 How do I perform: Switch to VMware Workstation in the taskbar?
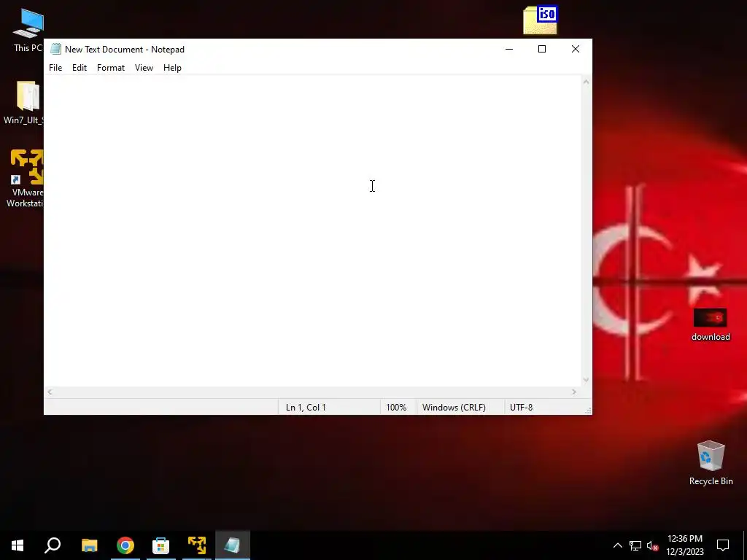pos(197,545)
